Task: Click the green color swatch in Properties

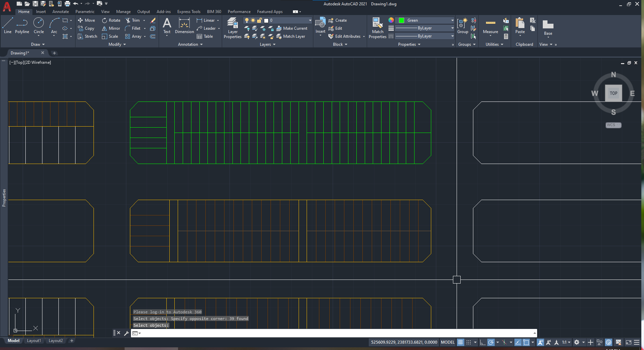Action: (401, 20)
